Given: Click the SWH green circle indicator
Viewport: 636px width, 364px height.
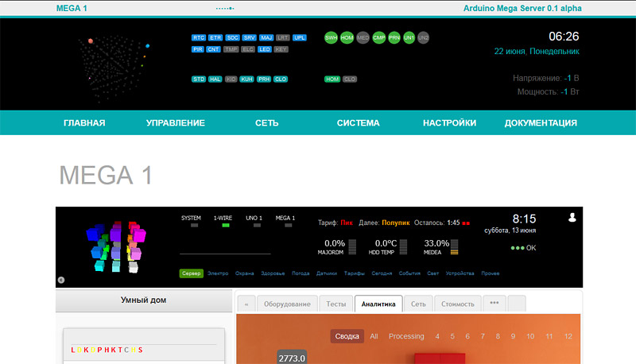Looking at the screenshot, I should pyautogui.click(x=331, y=37).
